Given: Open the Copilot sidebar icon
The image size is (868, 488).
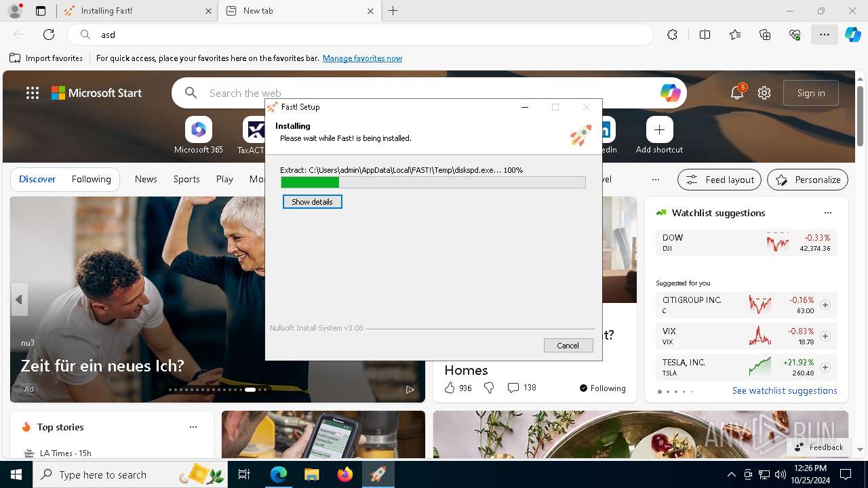Looking at the screenshot, I should coord(853,35).
